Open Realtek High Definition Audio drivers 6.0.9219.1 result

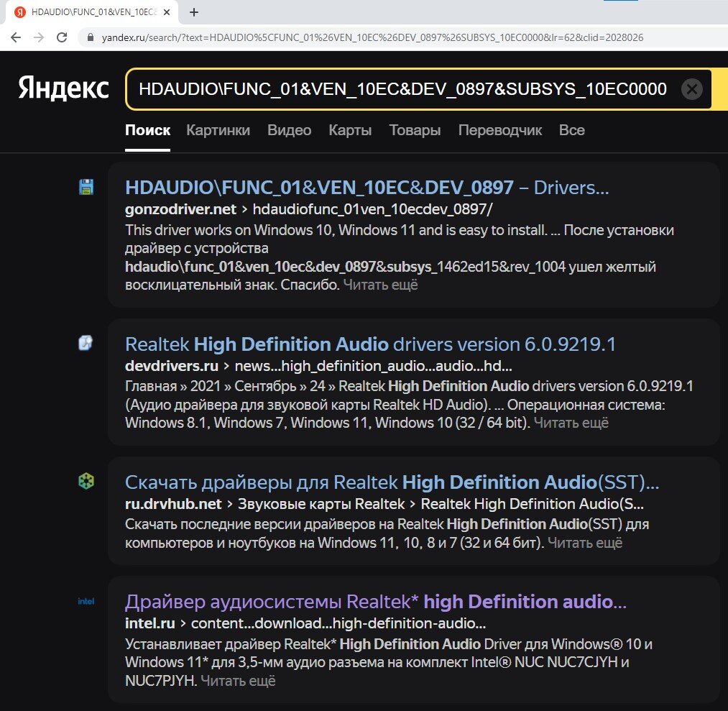[x=370, y=344]
